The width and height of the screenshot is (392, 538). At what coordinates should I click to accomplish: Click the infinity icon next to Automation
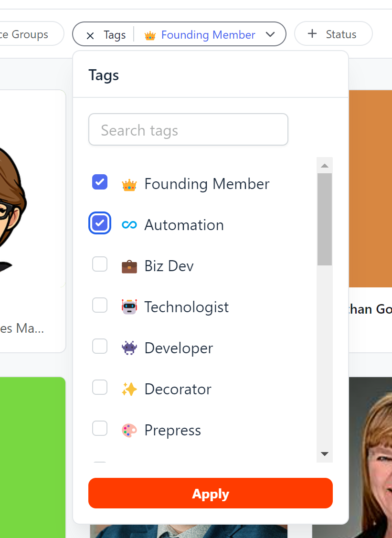[129, 225]
